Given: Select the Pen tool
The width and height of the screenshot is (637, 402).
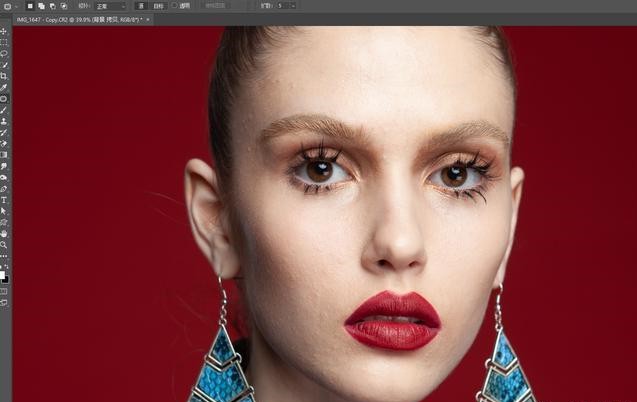Looking at the screenshot, I should click(4, 189).
